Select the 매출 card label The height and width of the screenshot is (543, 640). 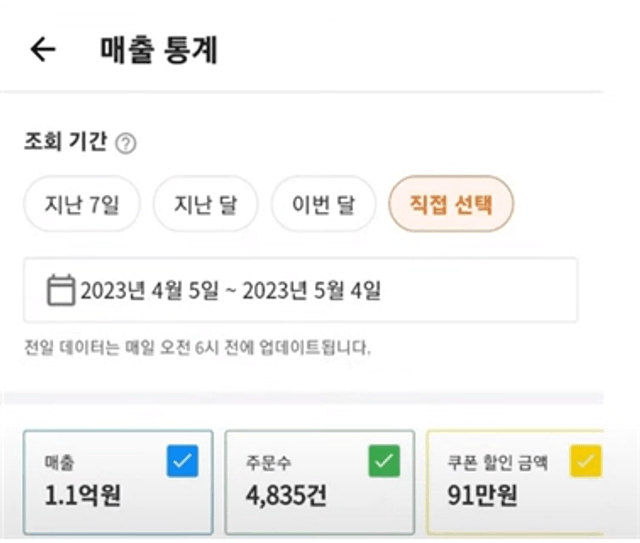tap(60, 463)
